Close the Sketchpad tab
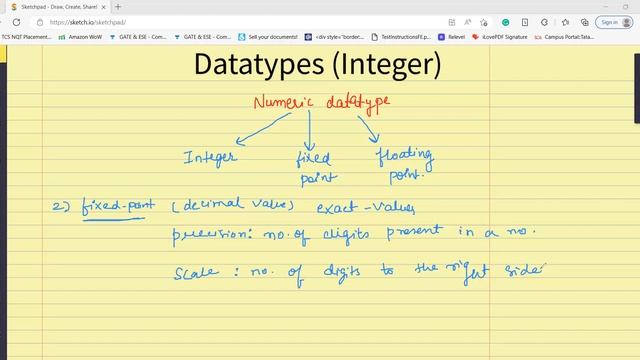This screenshot has width=640, height=360. click(x=103, y=7)
